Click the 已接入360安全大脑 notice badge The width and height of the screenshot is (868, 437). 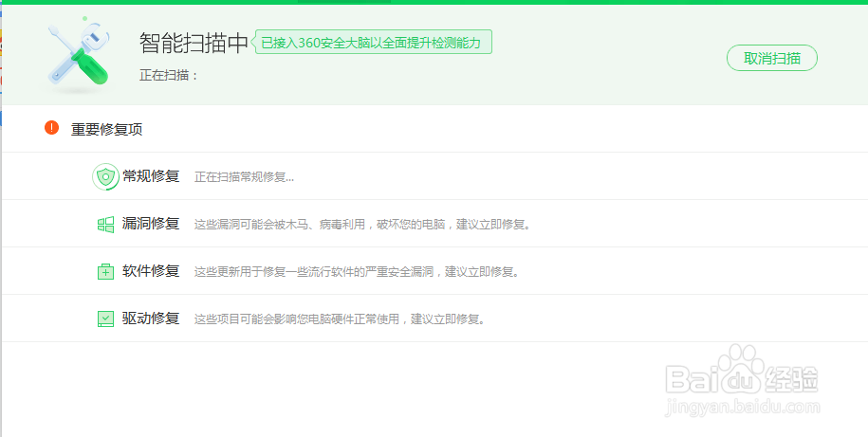point(372,42)
